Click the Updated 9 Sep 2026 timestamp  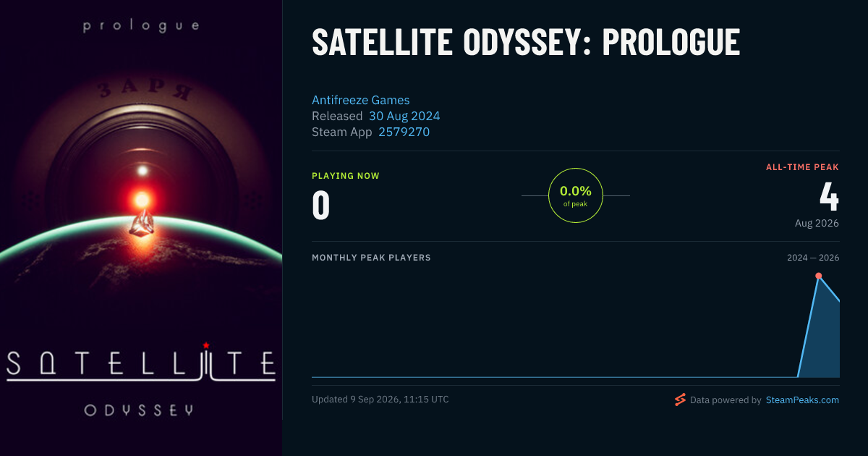[380, 400]
